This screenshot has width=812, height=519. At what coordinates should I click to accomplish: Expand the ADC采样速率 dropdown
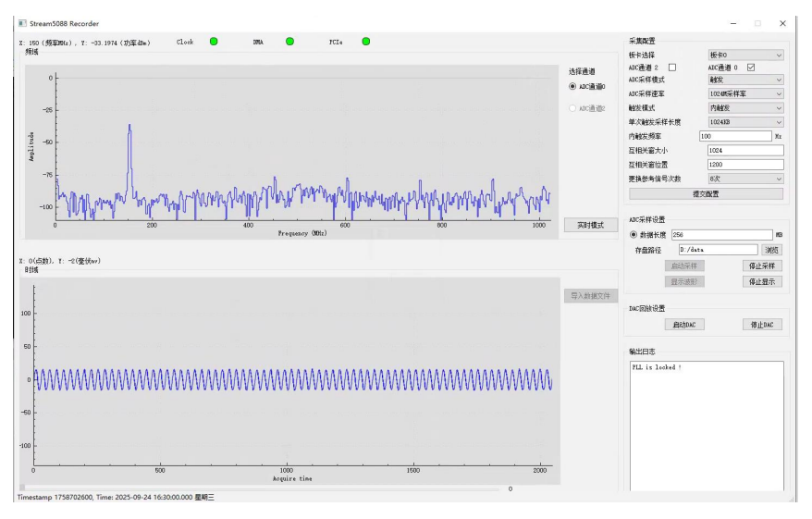[745, 94]
